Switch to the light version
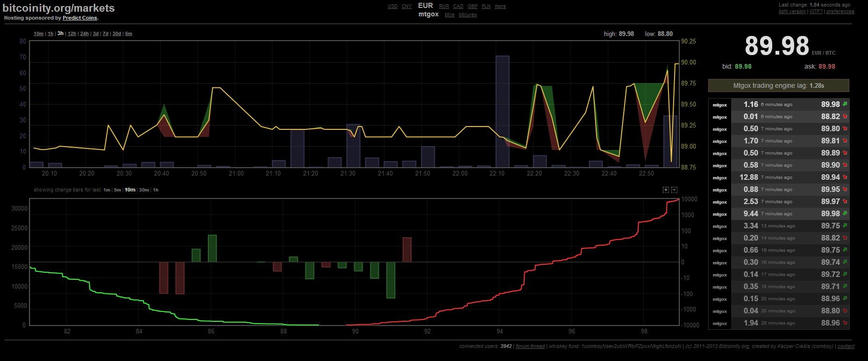 click(x=792, y=12)
